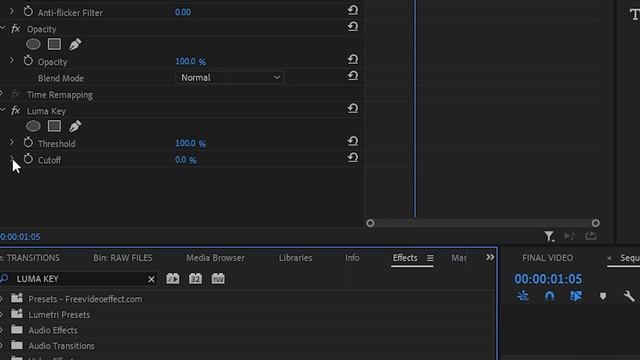Reset the Opacity 100.0 % parameter
This screenshot has width=640, height=360.
pos(353,60)
